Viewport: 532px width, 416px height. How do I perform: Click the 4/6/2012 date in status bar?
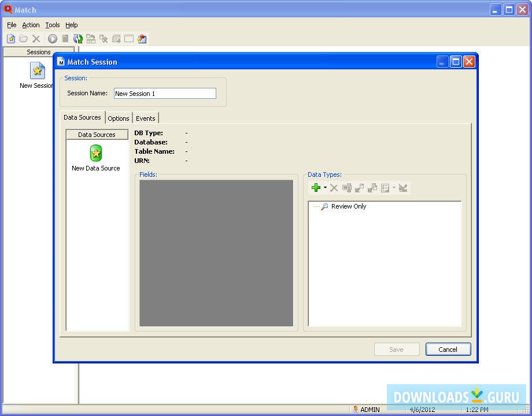point(422,410)
